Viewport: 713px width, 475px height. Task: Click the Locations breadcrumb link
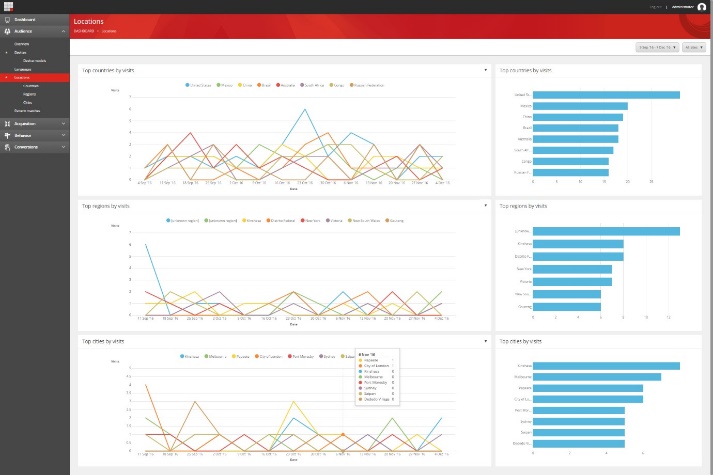109,31
